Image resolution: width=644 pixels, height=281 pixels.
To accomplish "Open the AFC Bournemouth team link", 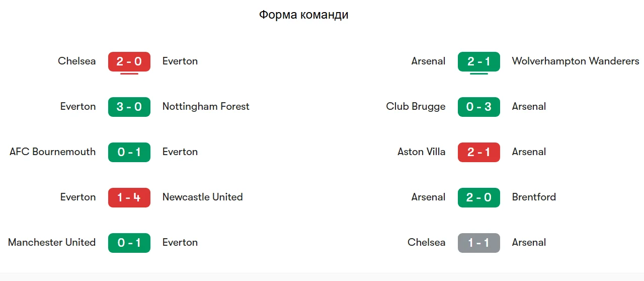I will point(53,152).
